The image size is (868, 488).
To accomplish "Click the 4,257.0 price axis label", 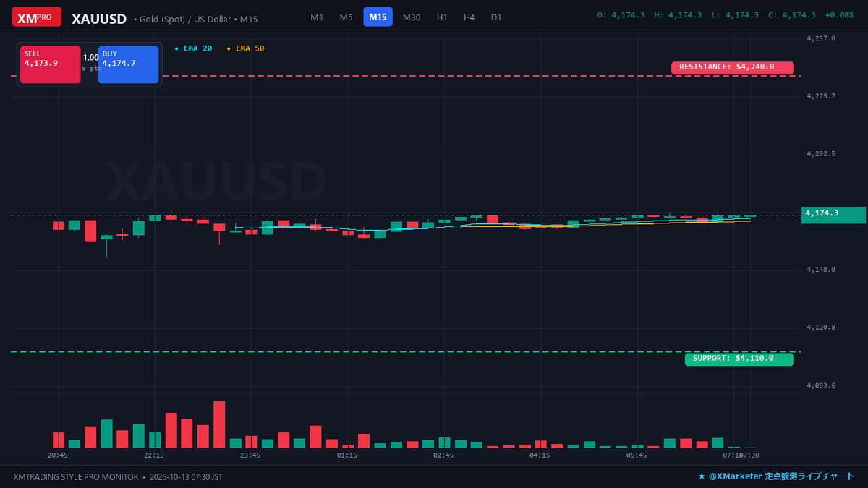I will [821, 38].
